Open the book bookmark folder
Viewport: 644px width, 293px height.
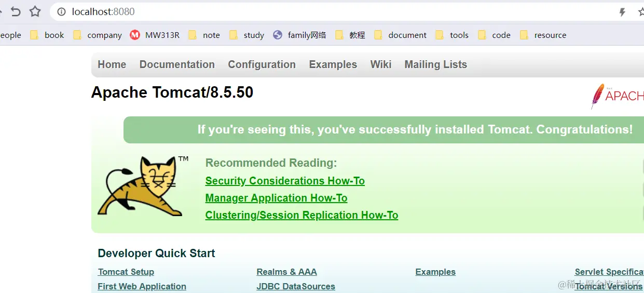pyautogui.click(x=47, y=35)
